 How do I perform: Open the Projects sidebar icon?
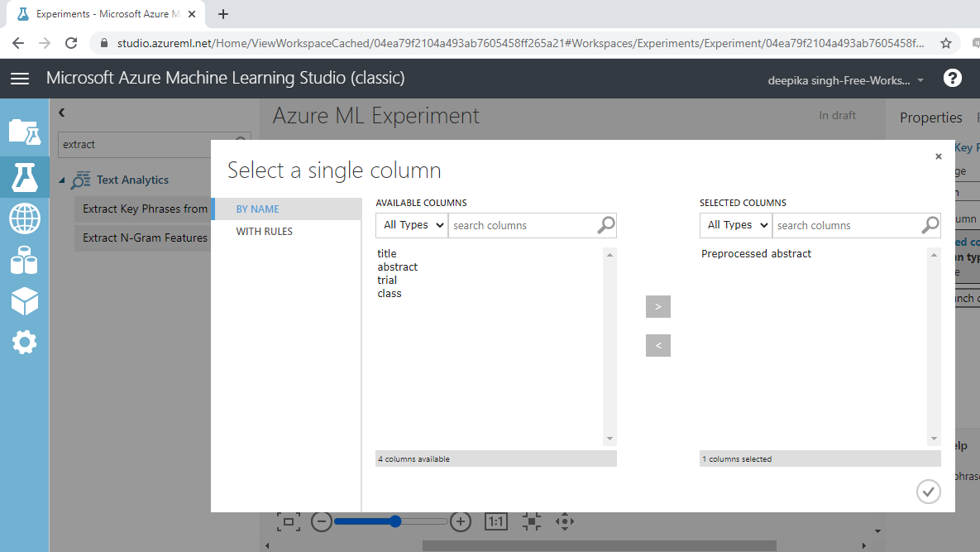[24, 132]
